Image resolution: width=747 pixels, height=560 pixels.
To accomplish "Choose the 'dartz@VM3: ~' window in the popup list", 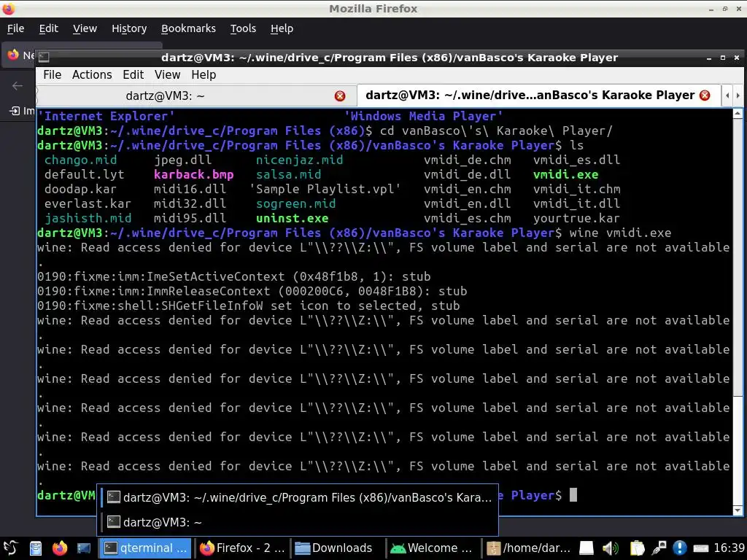I will (x=298, y=522).
